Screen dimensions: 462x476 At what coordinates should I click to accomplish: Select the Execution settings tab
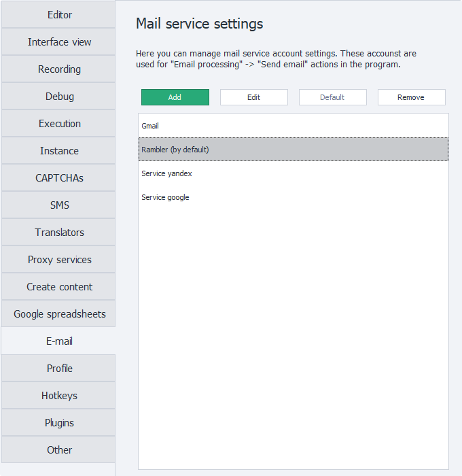pos(58,124)
